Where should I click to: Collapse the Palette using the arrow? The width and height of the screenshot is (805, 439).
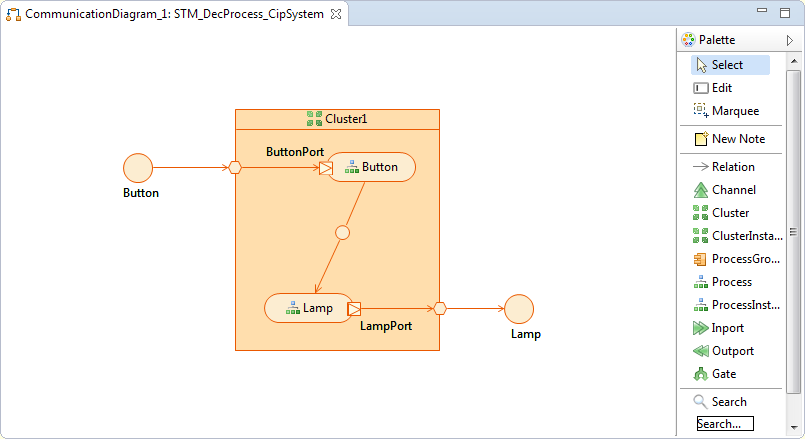click(790, 41)
